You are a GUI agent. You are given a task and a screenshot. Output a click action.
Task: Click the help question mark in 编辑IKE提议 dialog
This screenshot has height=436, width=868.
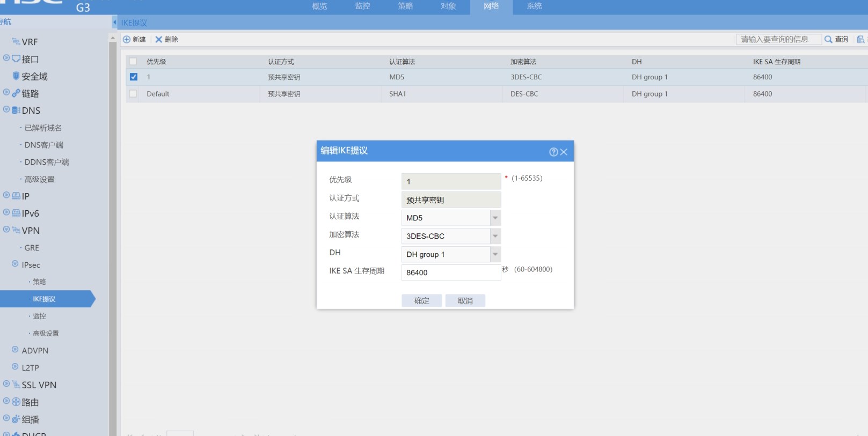553,152
